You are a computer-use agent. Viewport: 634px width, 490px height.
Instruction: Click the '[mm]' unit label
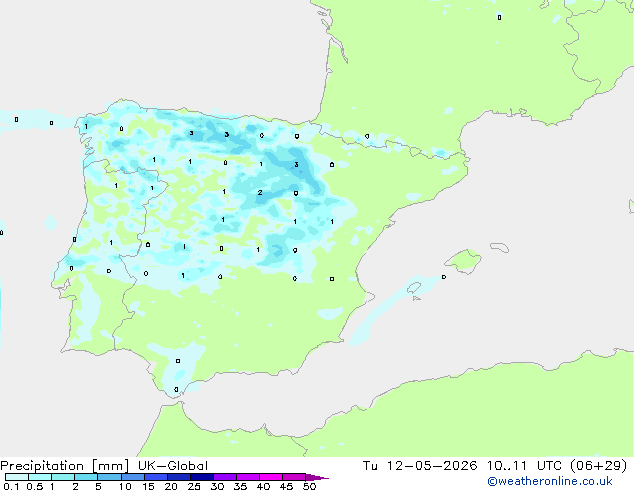(x=110, y=466)
